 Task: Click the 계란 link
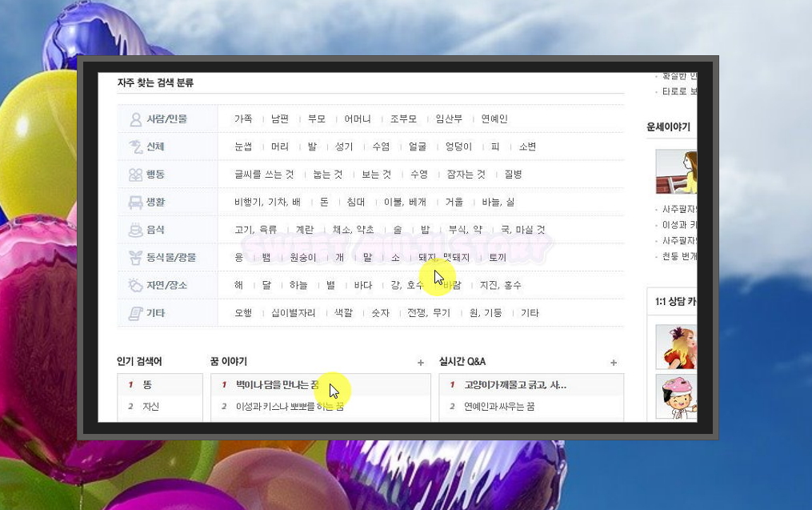(305, 230)
